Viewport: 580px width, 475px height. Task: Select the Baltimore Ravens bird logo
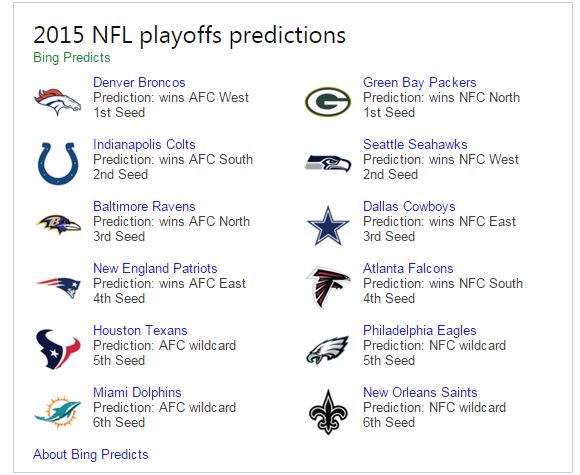click(x=59, y=224)
